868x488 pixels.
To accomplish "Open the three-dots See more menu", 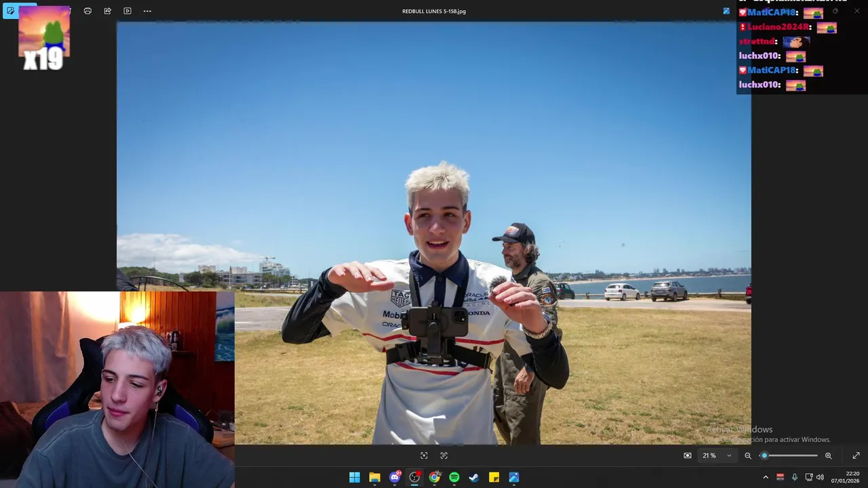I will pyautogui.click(x=147, y=11).
